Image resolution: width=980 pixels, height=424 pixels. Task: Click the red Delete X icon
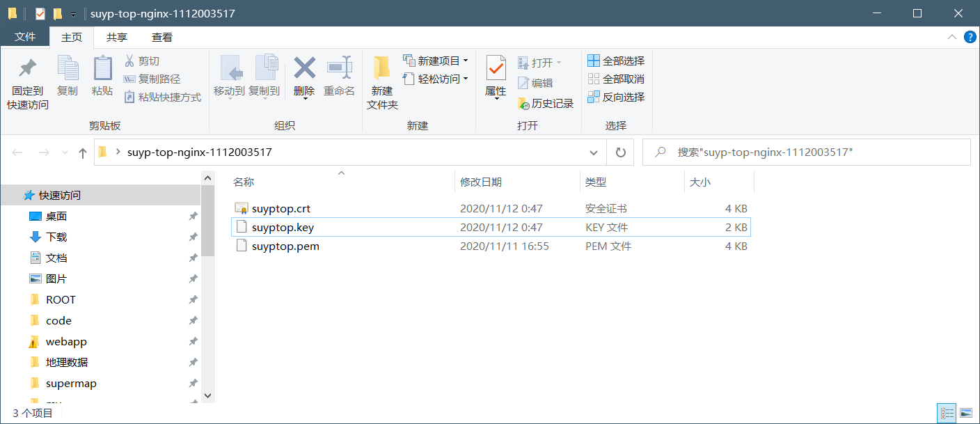(304, 68)
